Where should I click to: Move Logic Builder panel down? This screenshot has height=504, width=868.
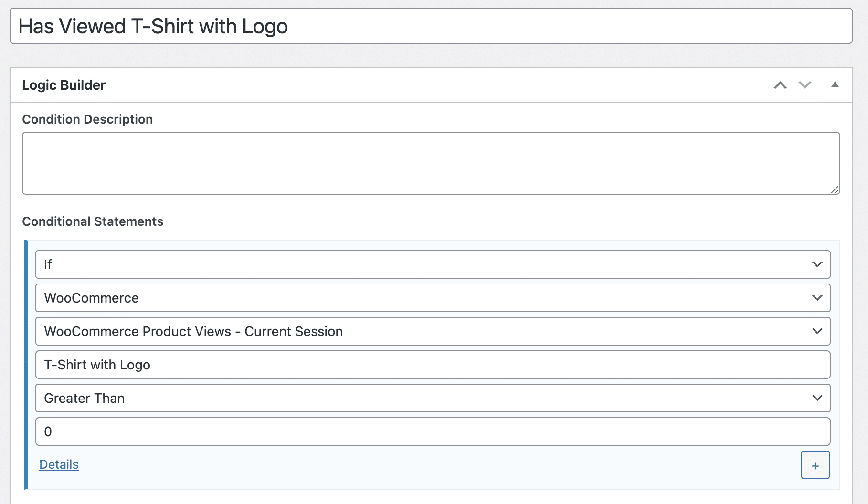pyautogui.click(x=805, y=85)
